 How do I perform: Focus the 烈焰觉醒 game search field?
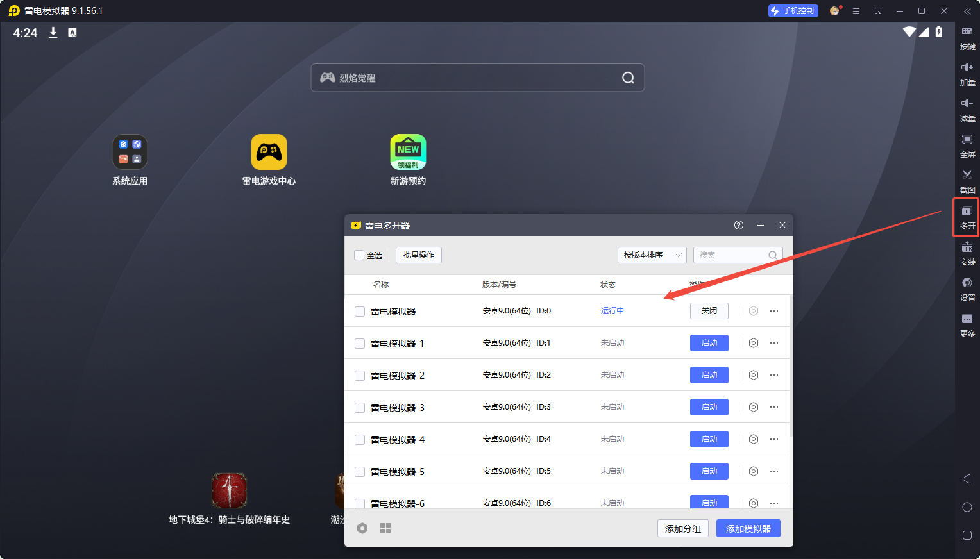(478, 78)
